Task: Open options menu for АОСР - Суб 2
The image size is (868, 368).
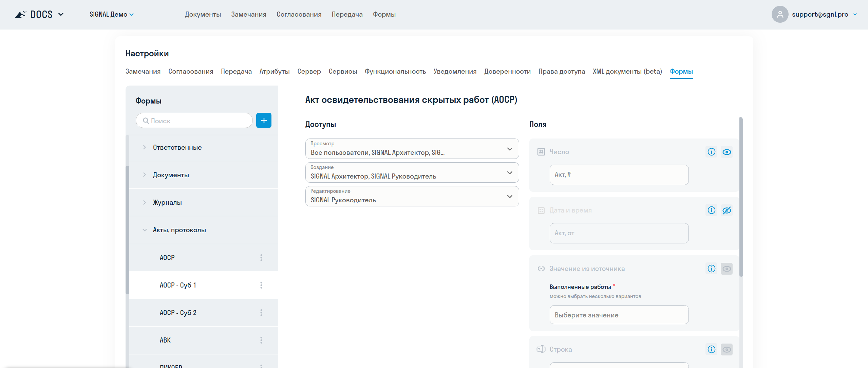Action: click(261, 313)
